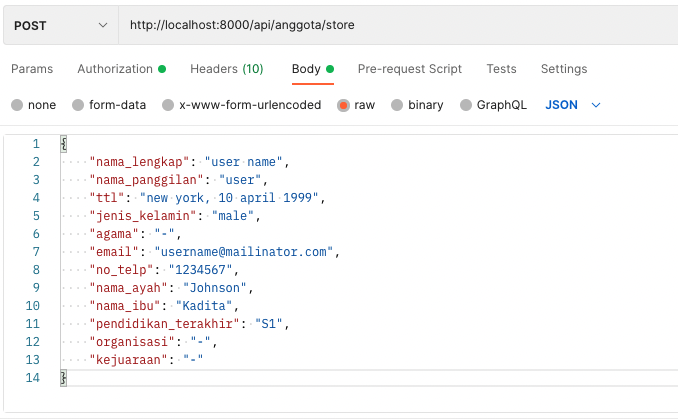Viewport: 678px width, 419px height.
Task: Select the Body tab
Action: (x=313, y=69)
